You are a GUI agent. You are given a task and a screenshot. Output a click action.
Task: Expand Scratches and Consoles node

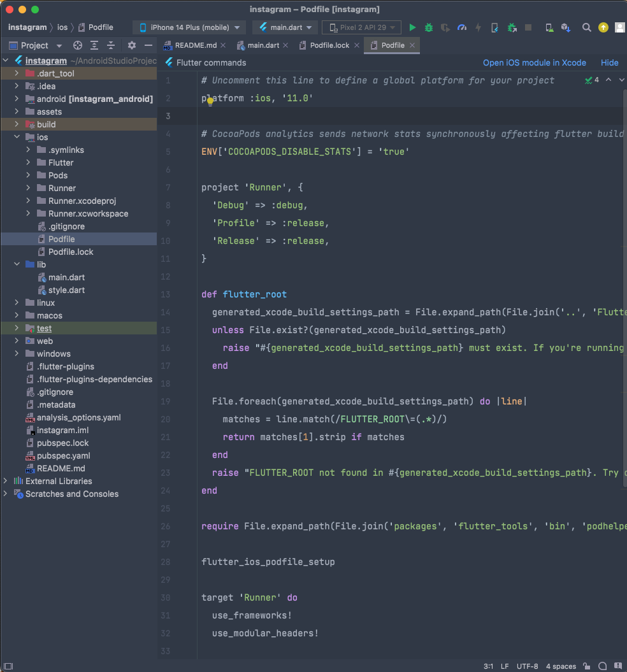(x=5, y=494)
